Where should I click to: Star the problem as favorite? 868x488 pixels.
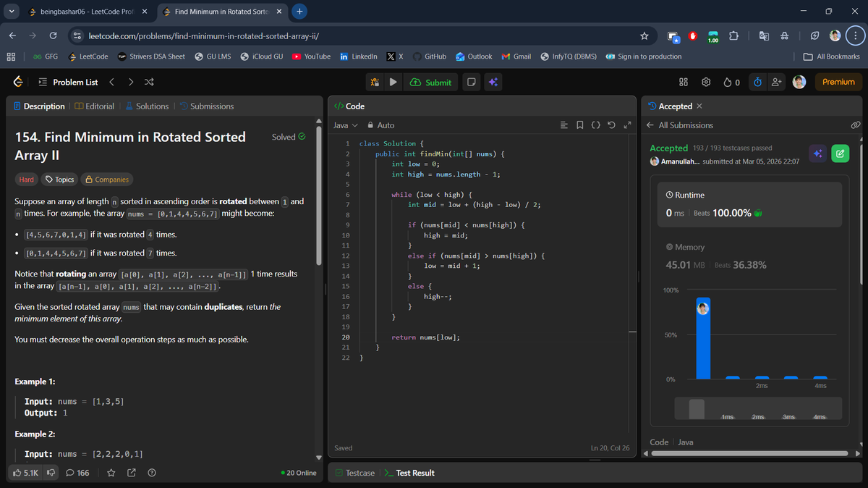111,473
